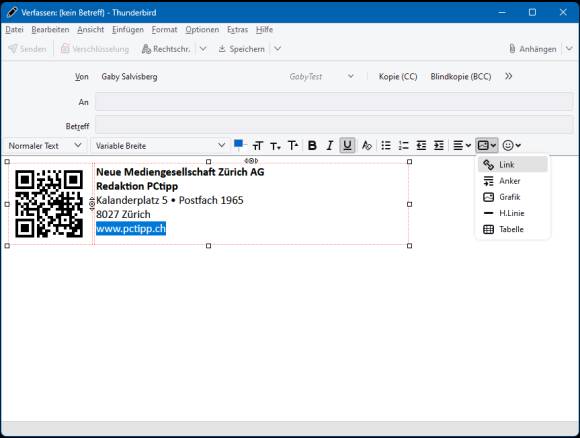Add Blindkopie (BCC) field

pos(461,77)
